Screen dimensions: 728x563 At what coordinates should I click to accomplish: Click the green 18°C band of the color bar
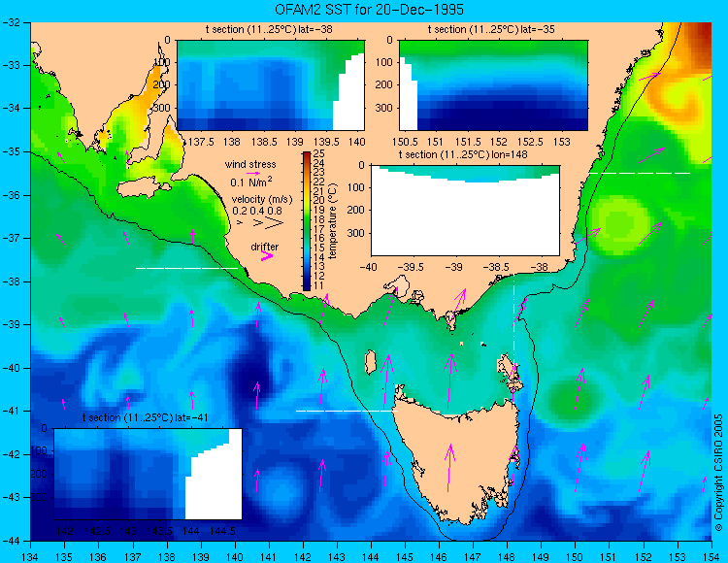pyautogui.click(x=307, y=219)
